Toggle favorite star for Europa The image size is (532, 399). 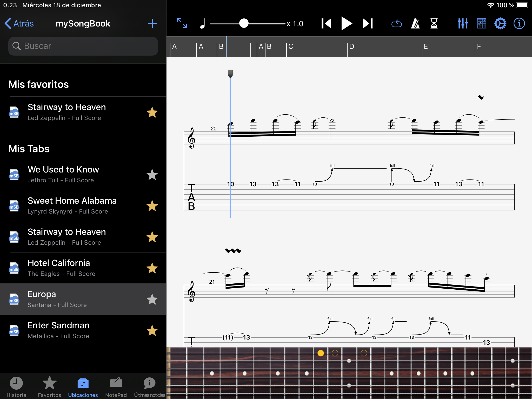point(152,299)
